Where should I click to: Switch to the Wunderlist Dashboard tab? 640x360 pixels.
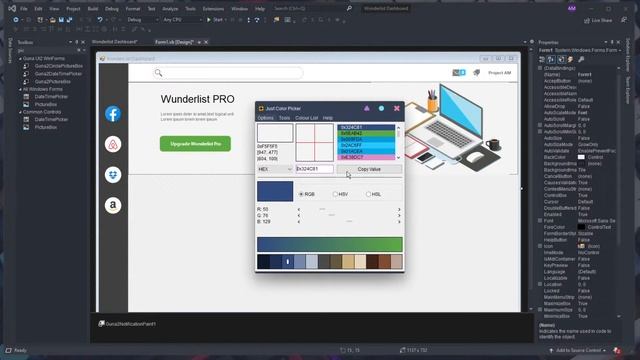pyautogui.click(x=114, y=42)
